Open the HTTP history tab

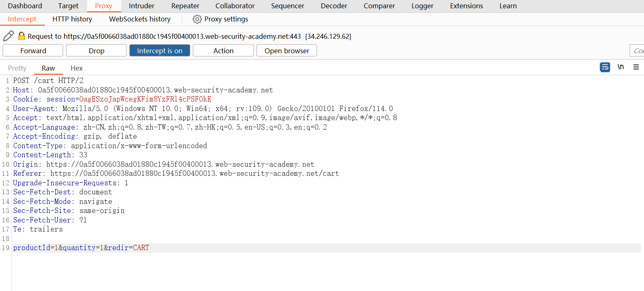(x=72, y=19)
